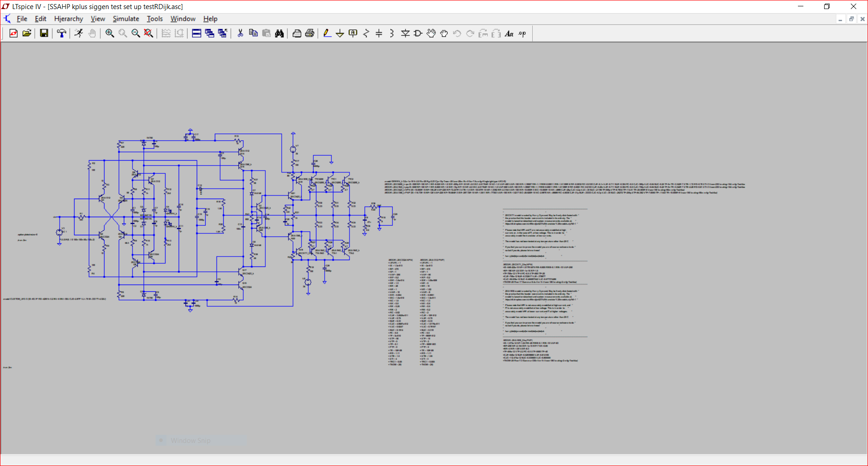
Task: Close the inner schematic document
Action: click(x=862, y=19)
